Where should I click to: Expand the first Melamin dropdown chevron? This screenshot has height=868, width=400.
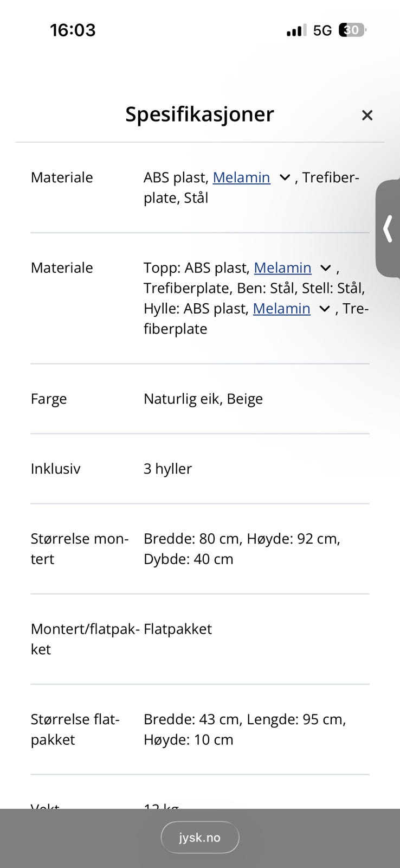click(284, 177)
